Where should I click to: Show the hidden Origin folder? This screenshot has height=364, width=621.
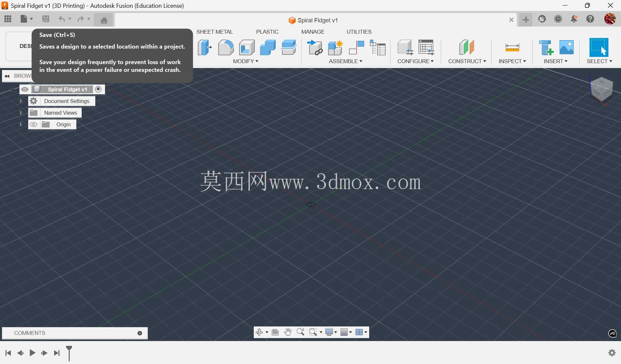coord(33,125)
